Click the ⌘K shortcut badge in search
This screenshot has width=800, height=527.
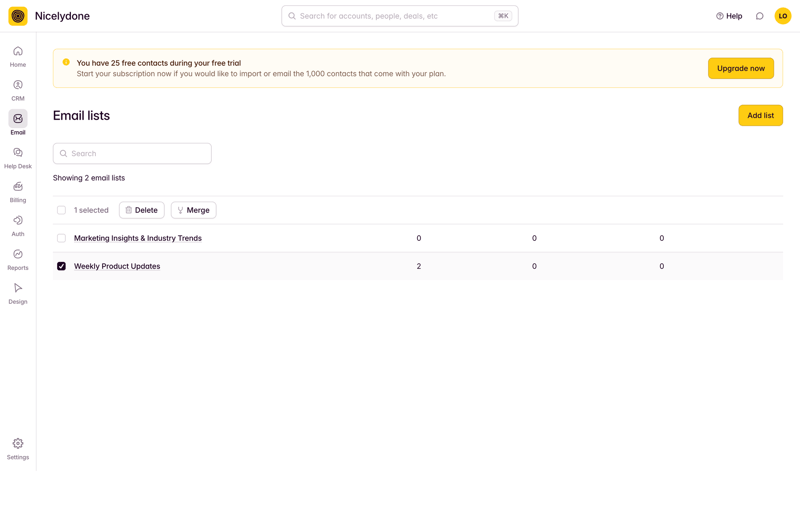503,16
